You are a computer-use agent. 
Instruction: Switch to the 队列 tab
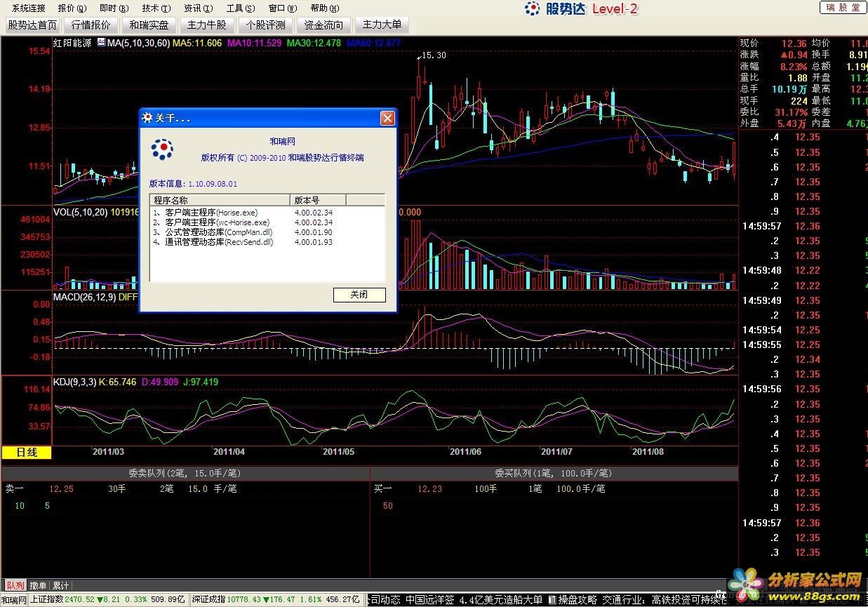pos(15,585)
